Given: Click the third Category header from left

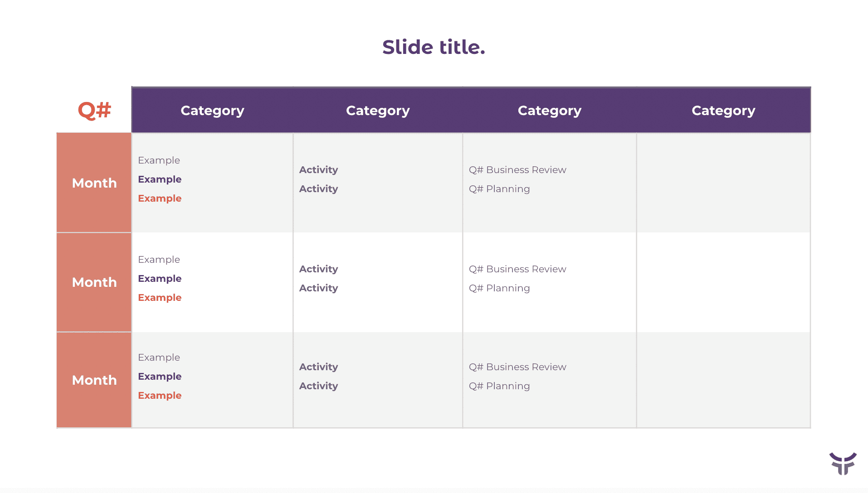Looking at the screenshot, I should (549, 111).
